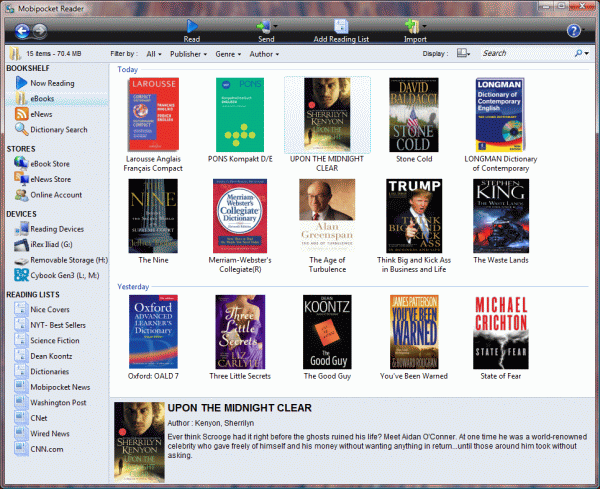
Task: Open the help question mark icon
Action: tap(574, 31)
